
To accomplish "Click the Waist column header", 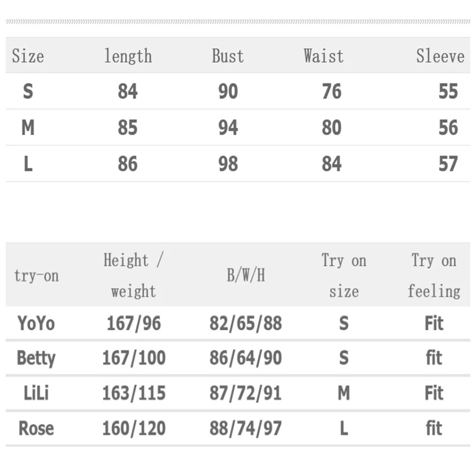I will (324, 57).
